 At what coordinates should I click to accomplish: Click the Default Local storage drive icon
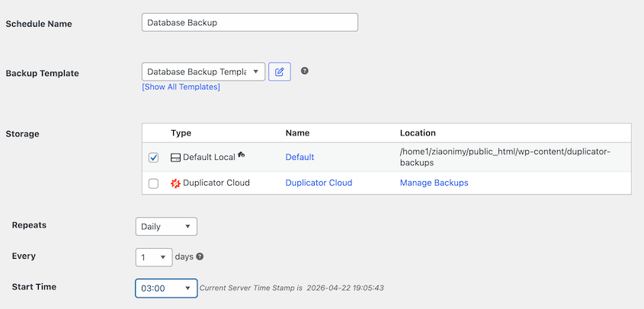[x=175, y=158]
